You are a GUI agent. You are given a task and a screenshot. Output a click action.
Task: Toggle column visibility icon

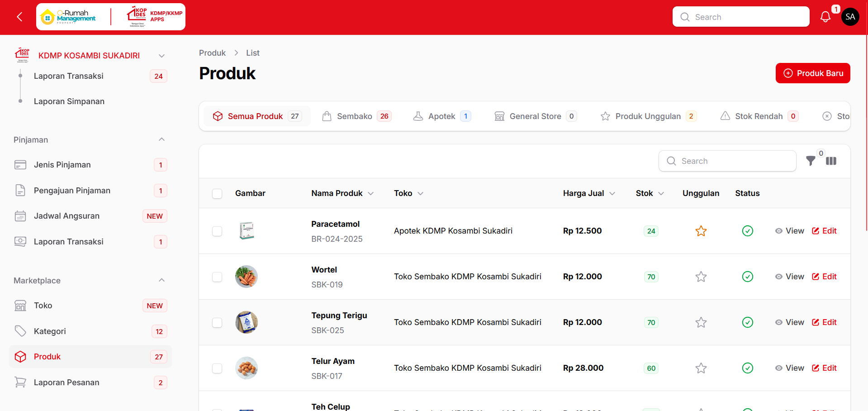click(x=831, y=161)
